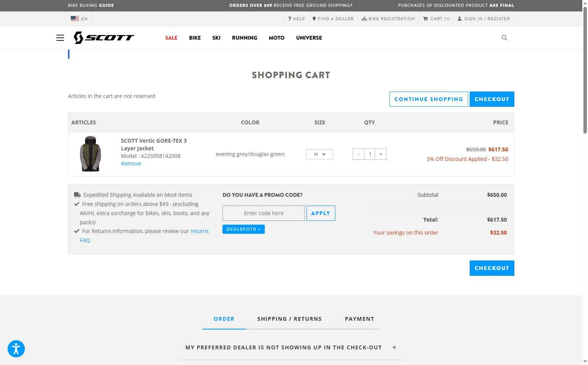Click the evening grey/douglas green color text

(250, 154)
